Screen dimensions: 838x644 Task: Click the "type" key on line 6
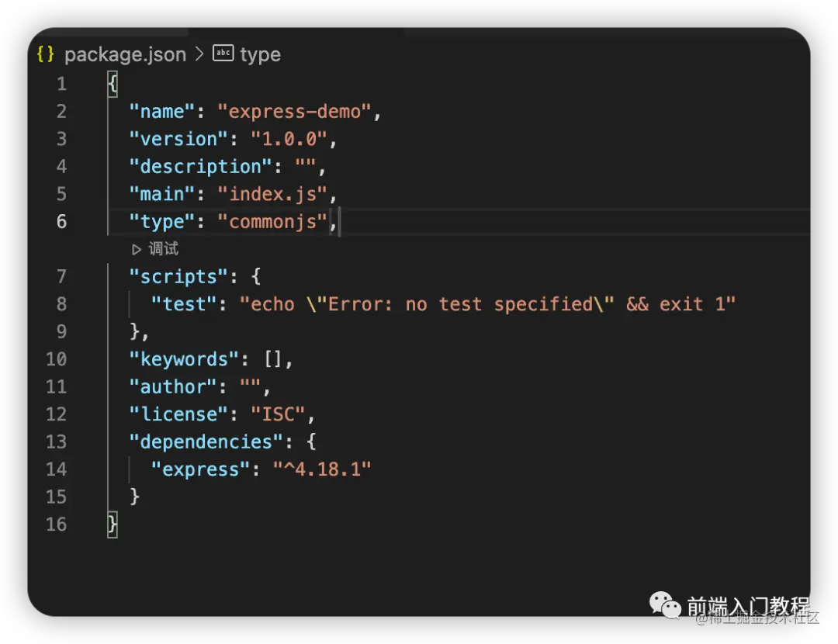point(162,221)
